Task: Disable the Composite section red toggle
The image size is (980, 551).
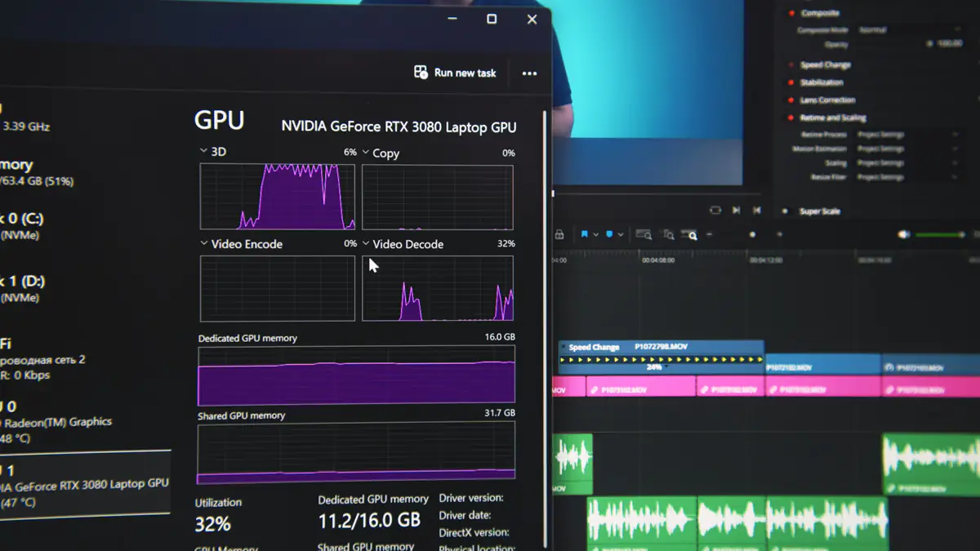Action: coord(791,14)
